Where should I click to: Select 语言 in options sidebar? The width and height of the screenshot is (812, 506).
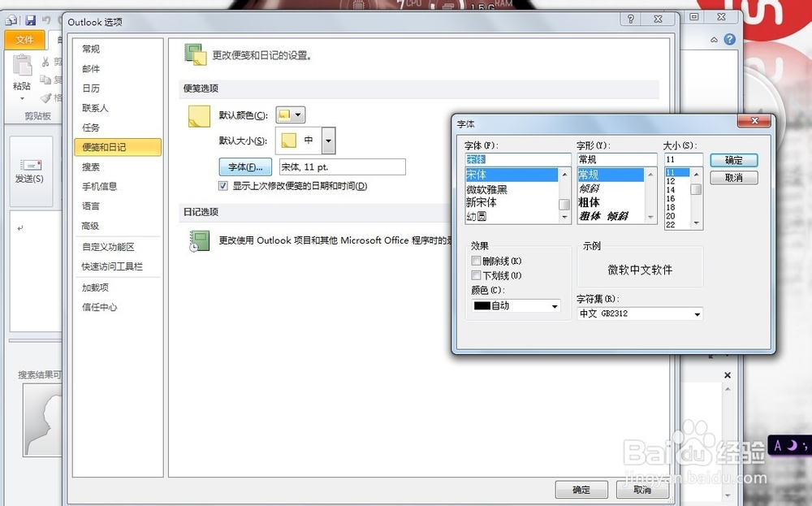[x=118, y=205]
